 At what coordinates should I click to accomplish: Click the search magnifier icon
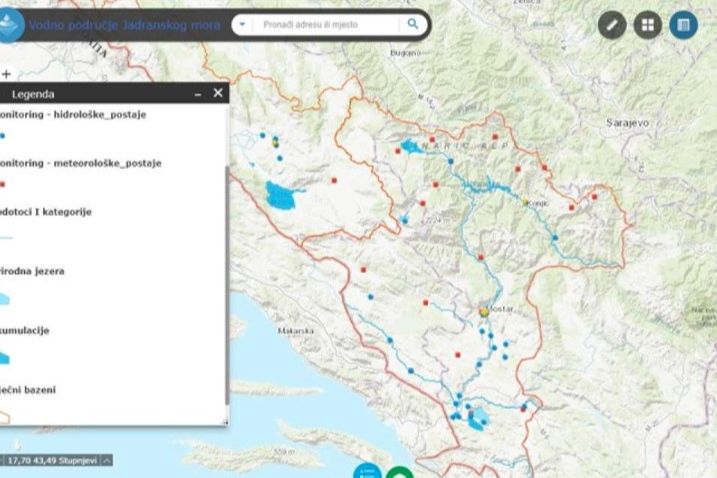[412, 24]
